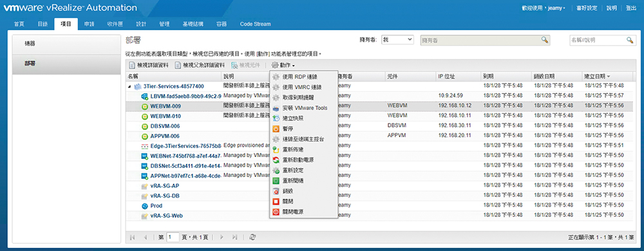Click the Edge-3TierServices edge icon
644x251 pixels.
pos(144,146)
